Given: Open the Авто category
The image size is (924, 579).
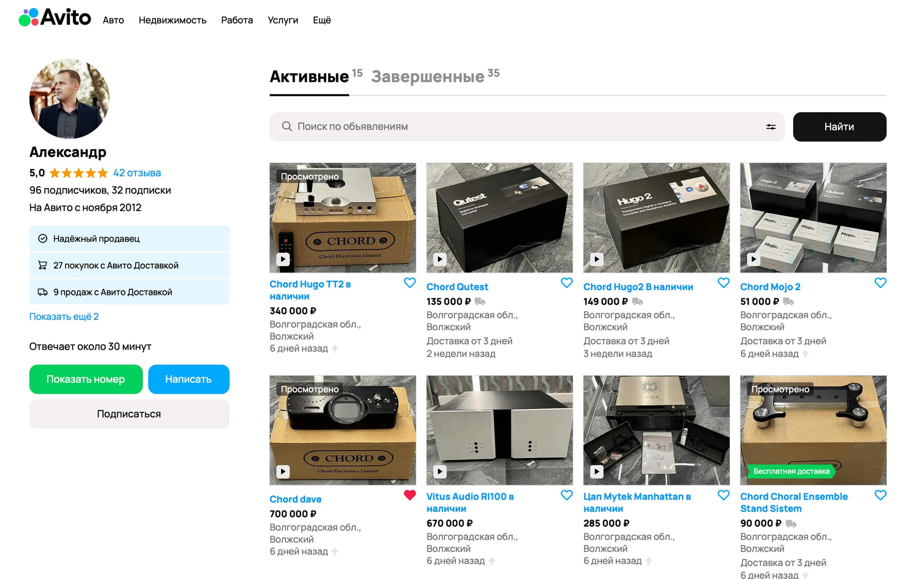Looking at the screenshot, I should coord(113,20).
